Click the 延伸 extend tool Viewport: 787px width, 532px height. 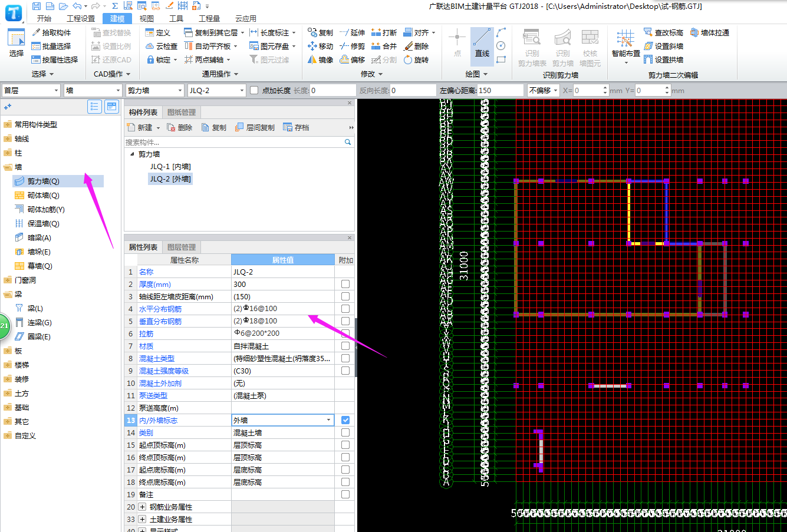pyautogui.click(x=352, y=32)
